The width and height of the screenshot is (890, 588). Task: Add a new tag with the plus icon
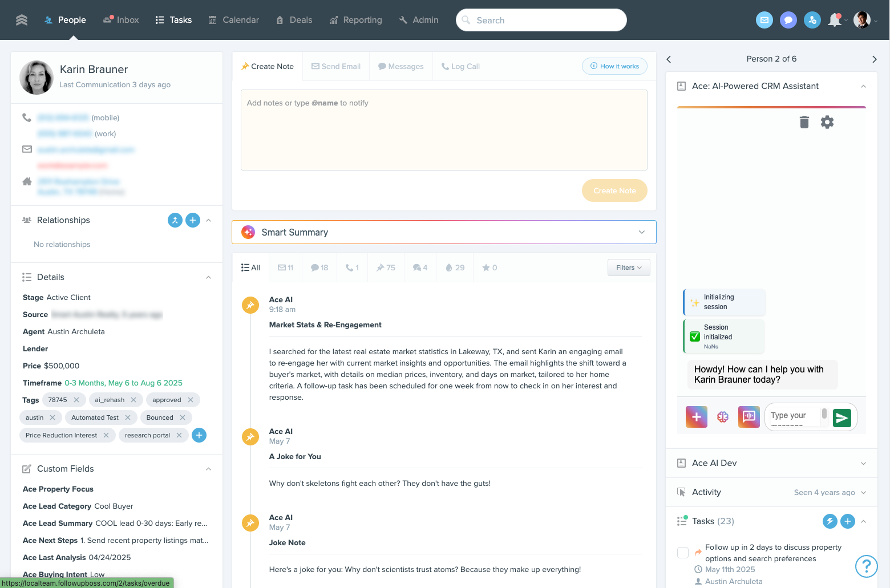(199, 435)
